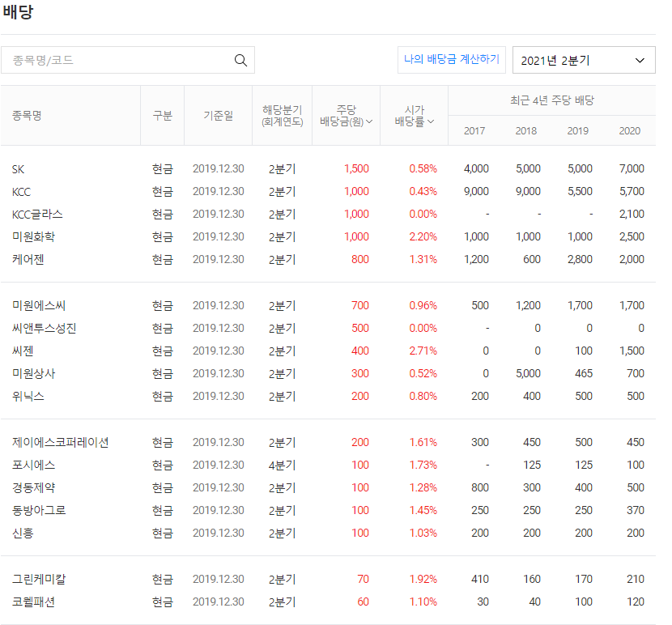Click the 나의 배당금 계산하기 button
This screenshot has width=672, height=625.
[x=451, y=60]
